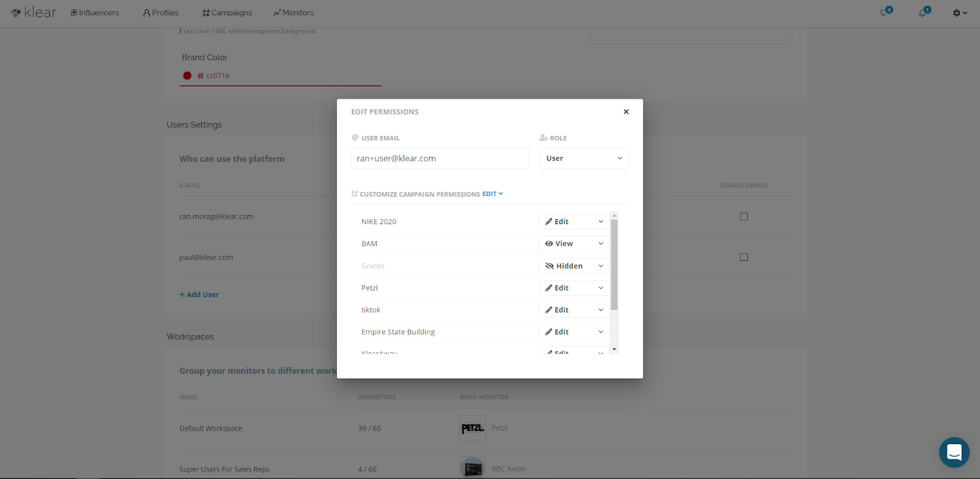
Task: Click the Petzl campaign name in the dialog
Action: (x=369, y=288)
